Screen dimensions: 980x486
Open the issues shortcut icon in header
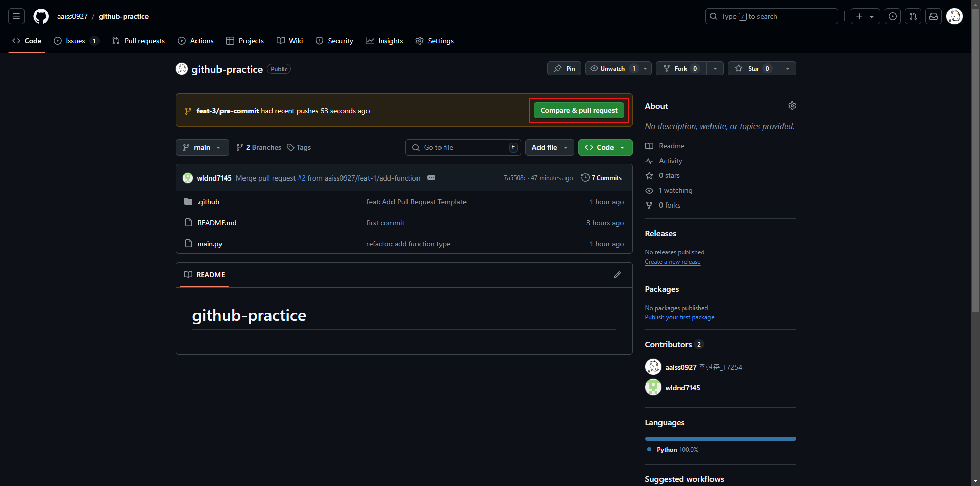pyautogui.click(x=893, y=16)
